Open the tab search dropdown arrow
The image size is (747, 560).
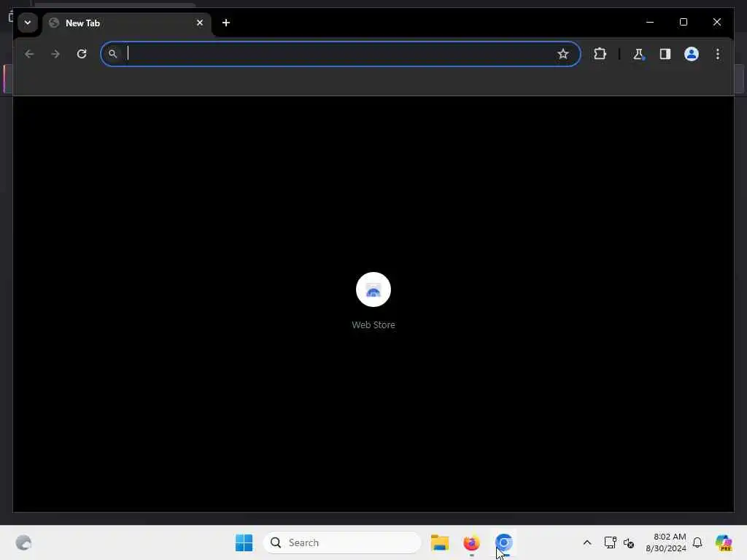tap(28, 23)
